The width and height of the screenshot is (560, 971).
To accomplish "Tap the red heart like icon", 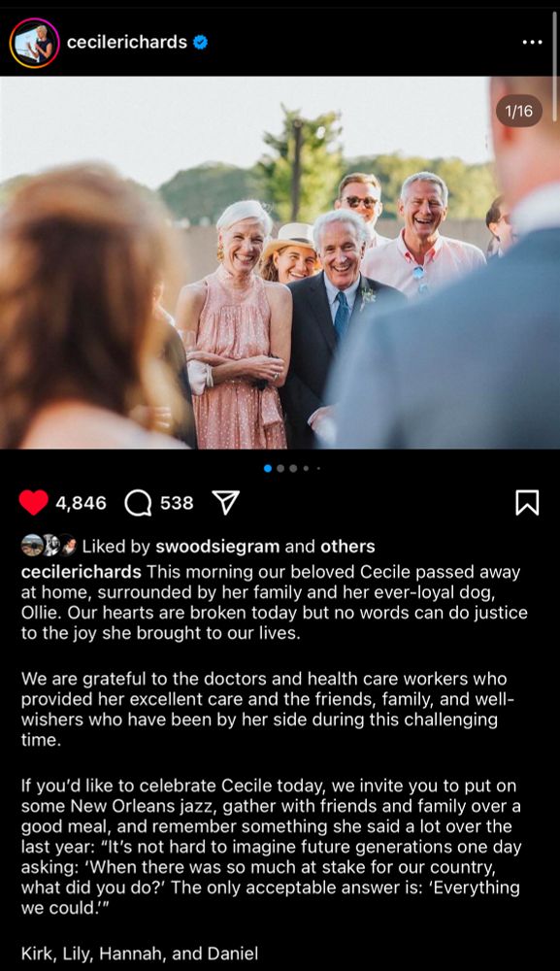I will (x=33, y=502).
